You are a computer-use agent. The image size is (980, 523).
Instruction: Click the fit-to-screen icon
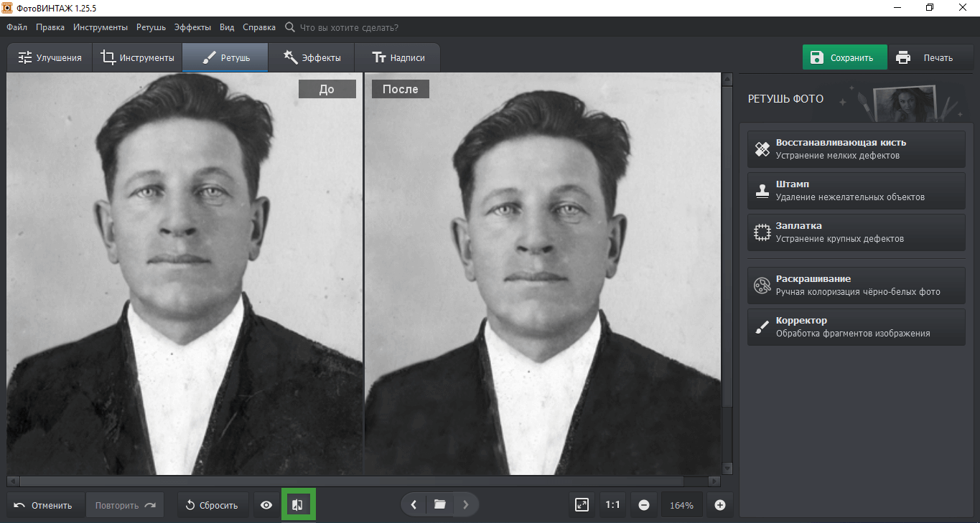click(582, 505)
